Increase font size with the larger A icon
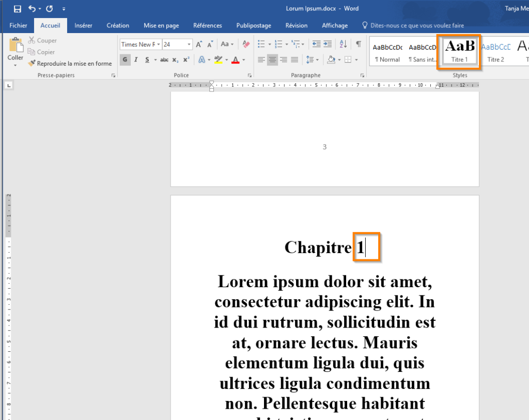 tap(199, 44)
